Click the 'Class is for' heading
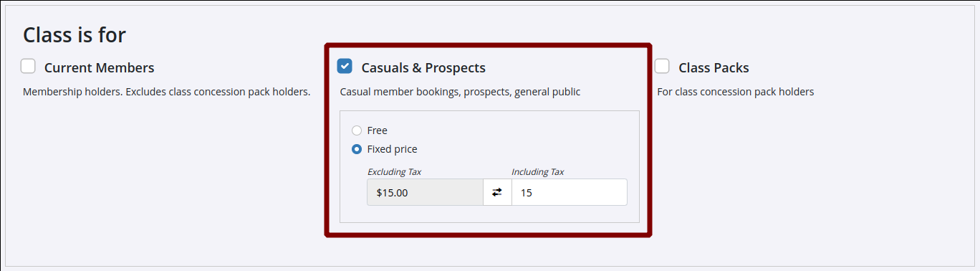 pos(75,34)
